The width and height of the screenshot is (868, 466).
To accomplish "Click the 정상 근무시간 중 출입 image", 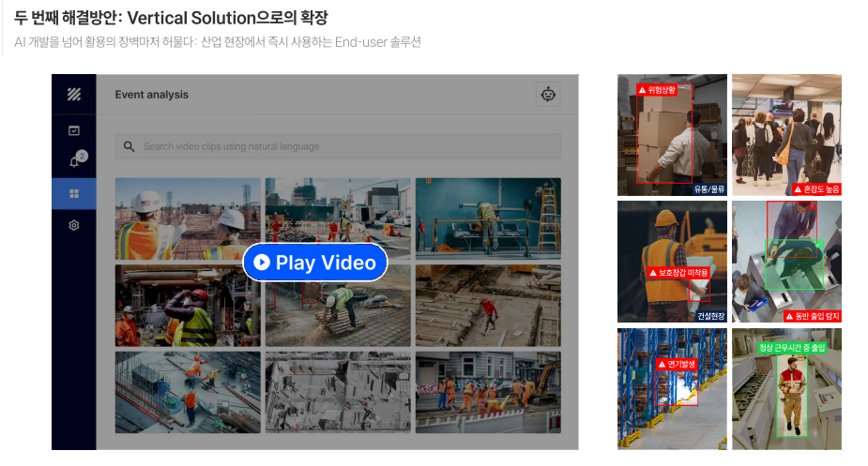I will pyautogui.click(x=786, y=388).
